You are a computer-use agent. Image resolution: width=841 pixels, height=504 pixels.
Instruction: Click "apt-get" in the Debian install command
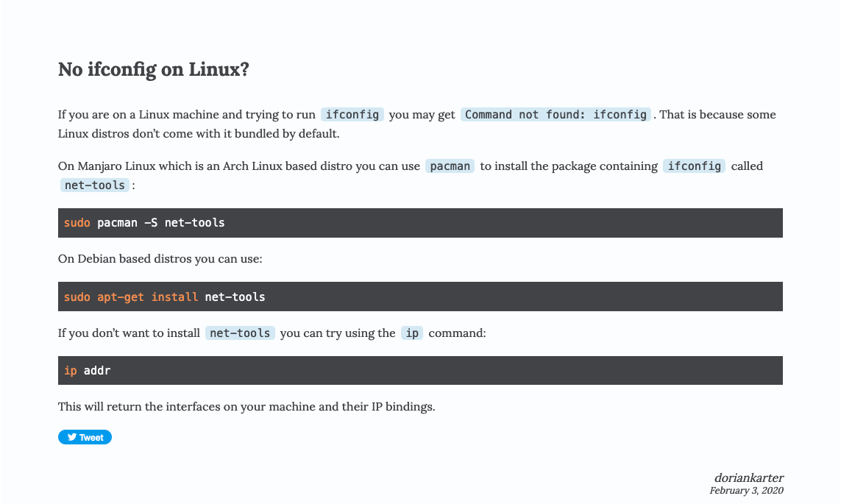pos(121,297)
